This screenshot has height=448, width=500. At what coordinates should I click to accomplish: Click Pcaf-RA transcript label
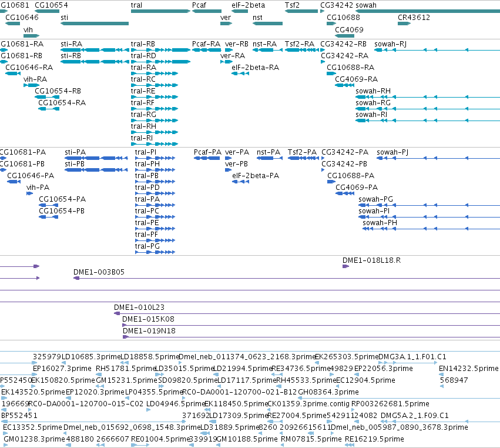tap(206, 44)
